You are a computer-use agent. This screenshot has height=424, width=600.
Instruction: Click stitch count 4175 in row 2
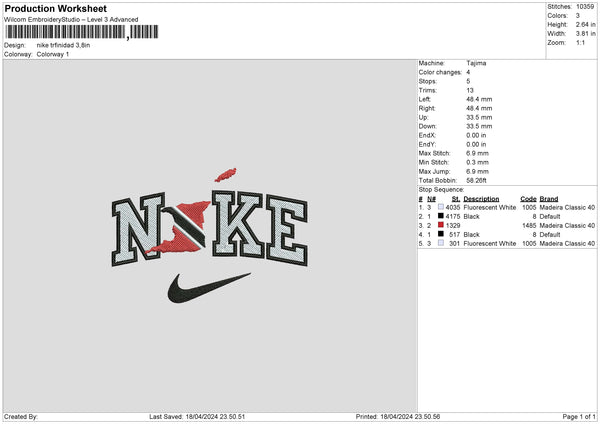point(453,217)
